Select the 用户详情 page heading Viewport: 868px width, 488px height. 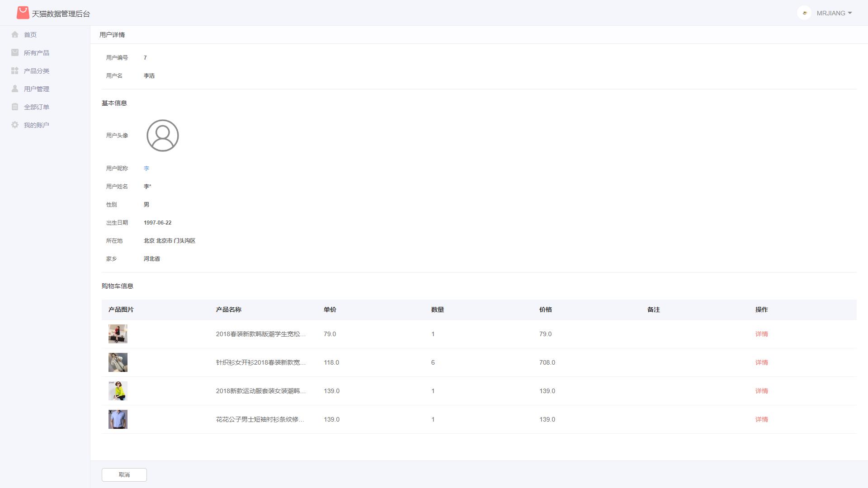[113, 34]
